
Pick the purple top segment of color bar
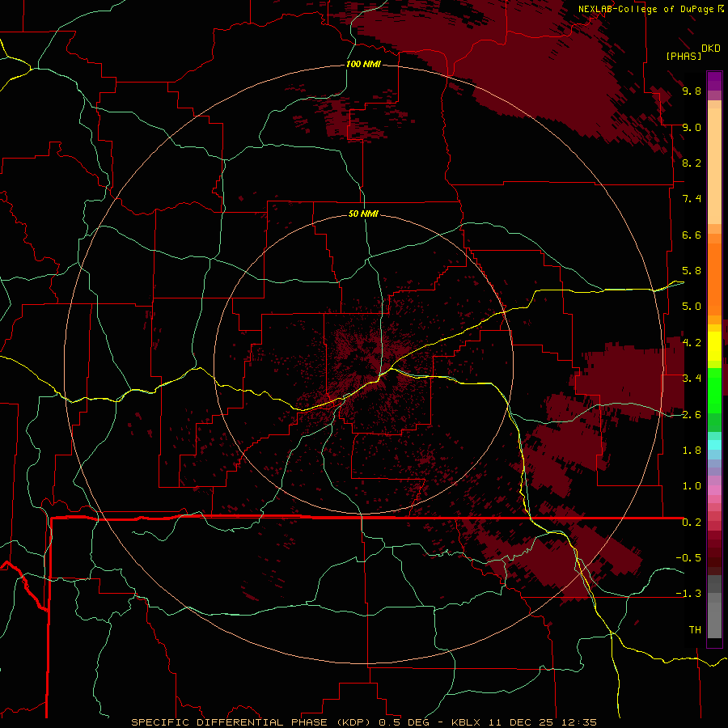[714, 82]
